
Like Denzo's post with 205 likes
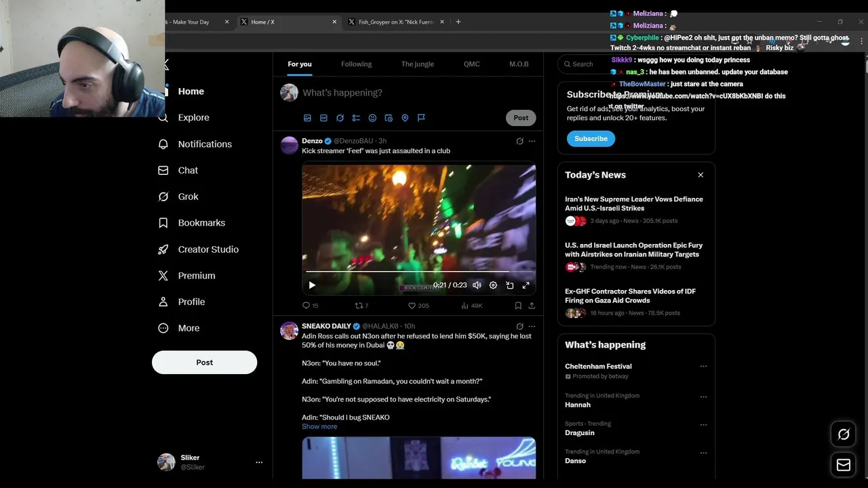click(419, 306)
